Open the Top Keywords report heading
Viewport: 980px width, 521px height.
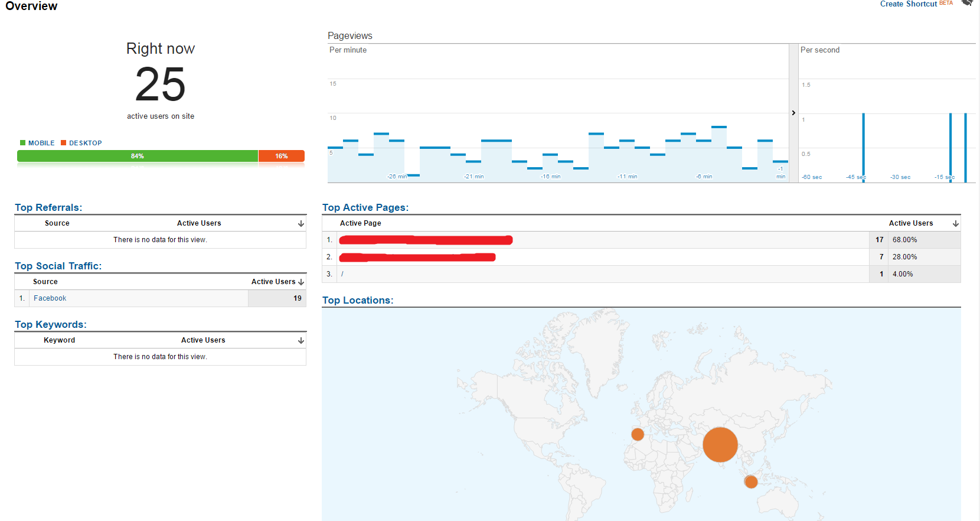click(50, 324)
